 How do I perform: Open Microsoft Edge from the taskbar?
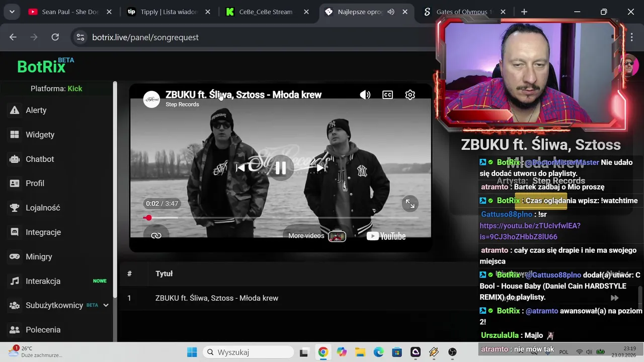tap(378, 352)
